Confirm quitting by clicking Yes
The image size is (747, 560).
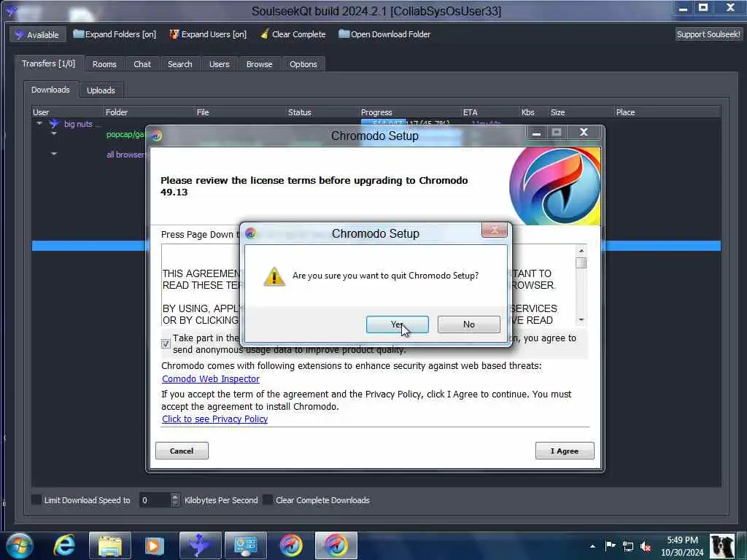(x=397, y=324)
